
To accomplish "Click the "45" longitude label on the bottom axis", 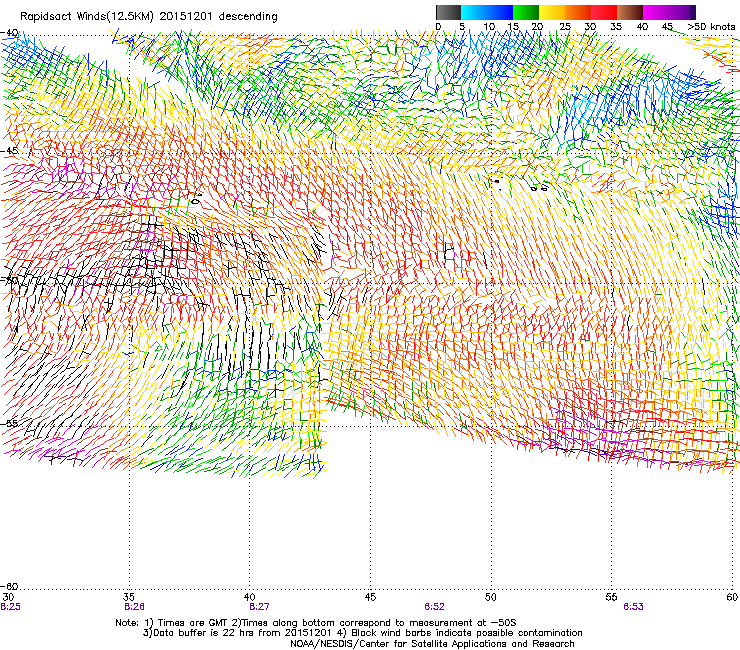I will click(370, 597).
